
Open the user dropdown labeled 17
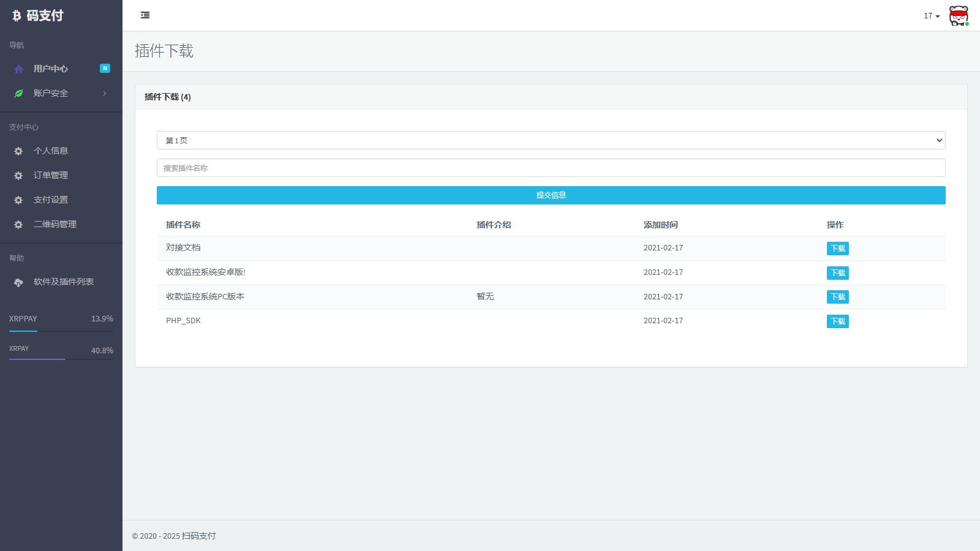pyautogui.click(x=931, y=16)
